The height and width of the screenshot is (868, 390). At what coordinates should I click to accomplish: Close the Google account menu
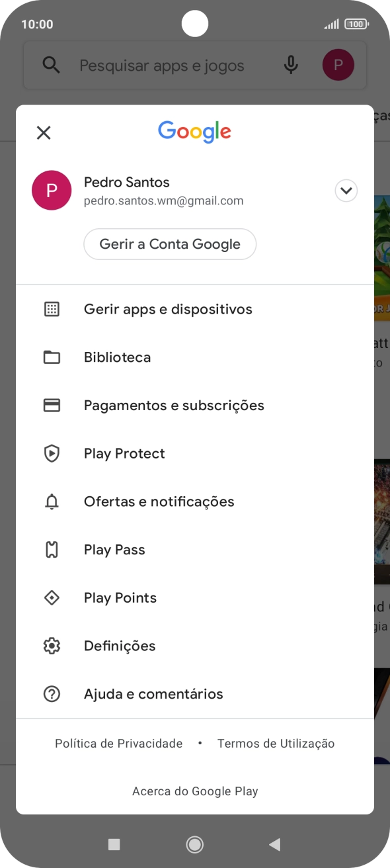[44, 132]
